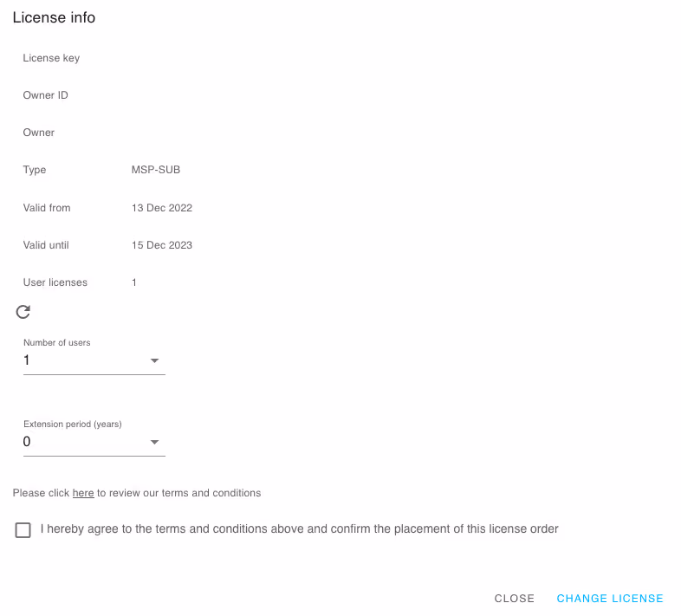Screen dimensions: 681x616
Task: Select the Extension period value 0
Action: pos(27,442)
